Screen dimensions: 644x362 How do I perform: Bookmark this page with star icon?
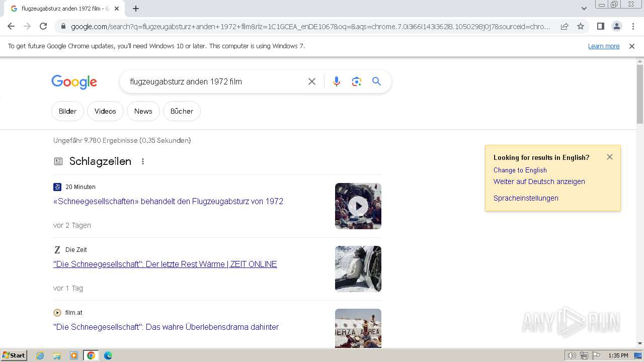pos(581,26)
